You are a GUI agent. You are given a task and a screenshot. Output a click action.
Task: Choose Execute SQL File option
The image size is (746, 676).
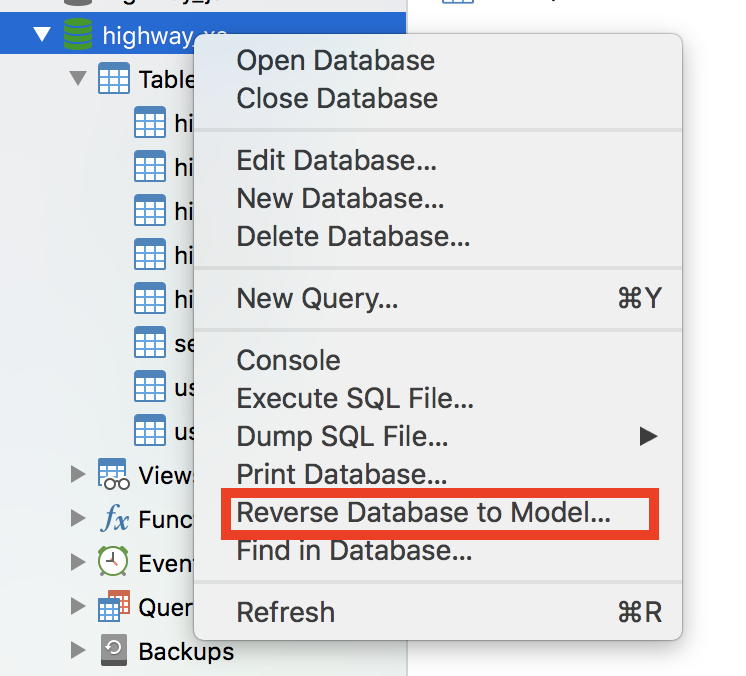(x=355, y=399)
